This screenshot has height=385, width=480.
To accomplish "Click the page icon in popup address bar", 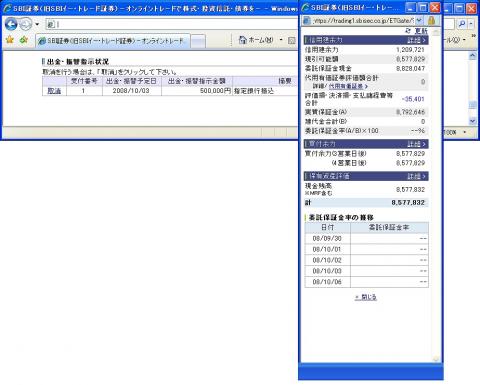I will 307,21.
